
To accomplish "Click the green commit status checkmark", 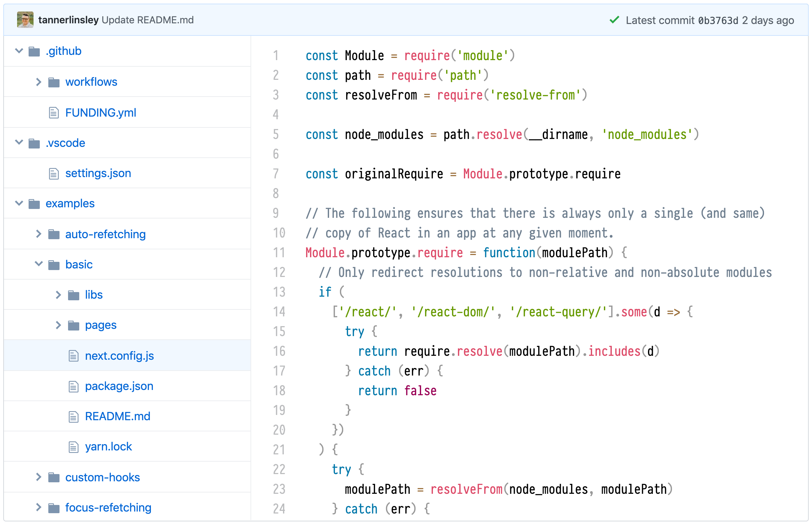I will [614, 20].
